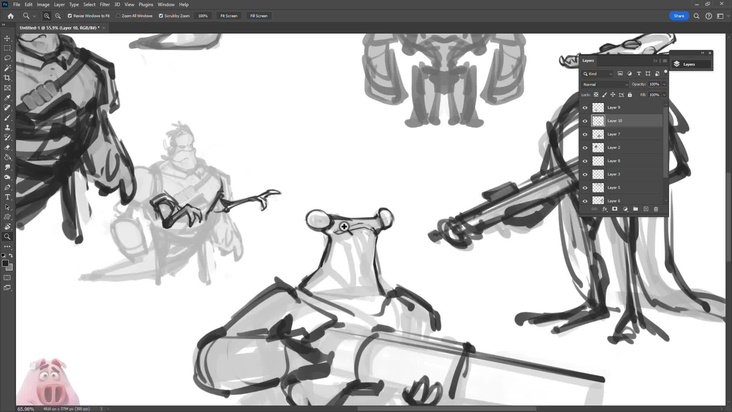The image size is (732, 412).
Task: Open the layer filter Kind dropdown
Action: tap(597, 74)
